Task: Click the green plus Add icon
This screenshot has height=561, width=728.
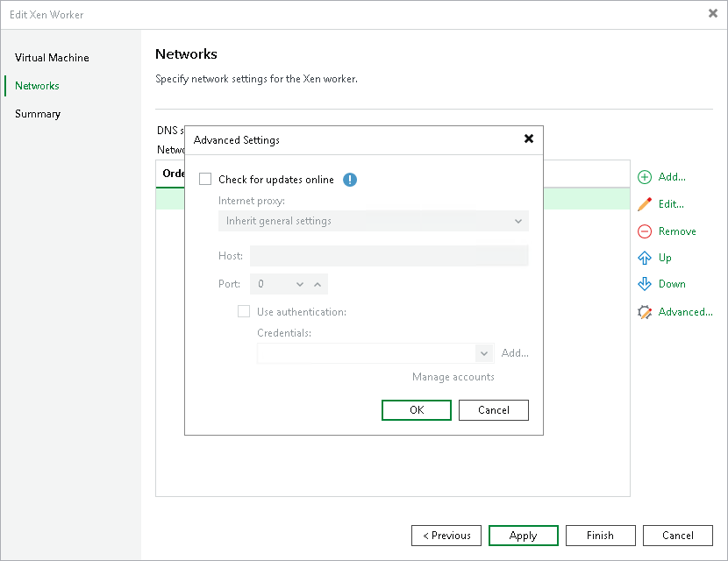Action: click(x=645, y=177)
